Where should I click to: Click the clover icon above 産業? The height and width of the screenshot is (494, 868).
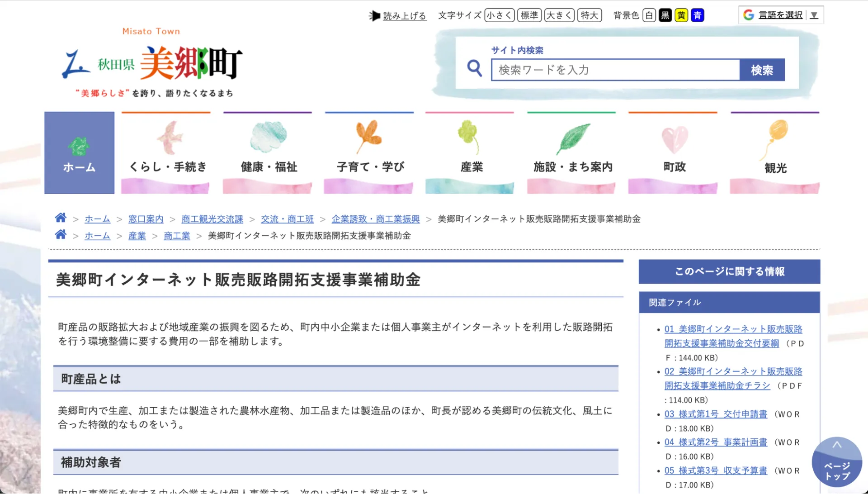tap(469, 136)
